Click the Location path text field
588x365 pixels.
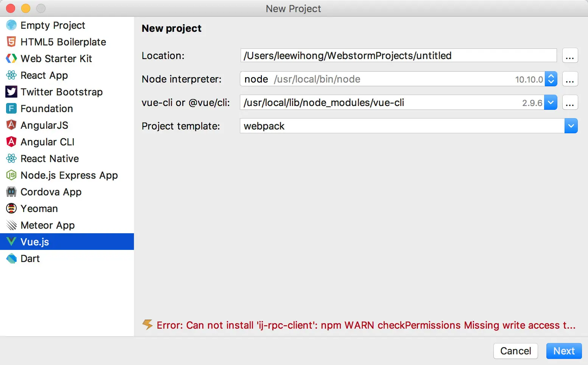click(x=398, y=56)
